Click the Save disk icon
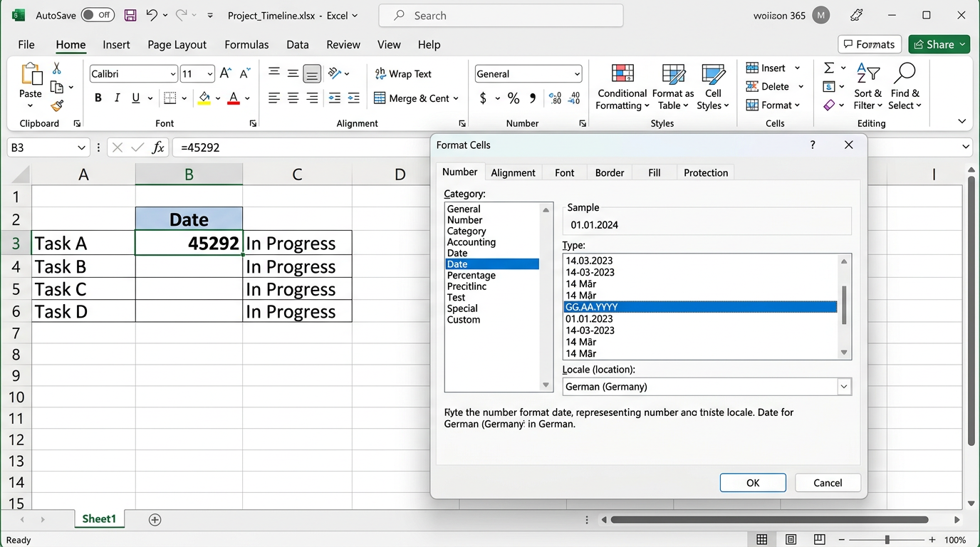Viewport: 980px width, 547px height. [130, 15]
